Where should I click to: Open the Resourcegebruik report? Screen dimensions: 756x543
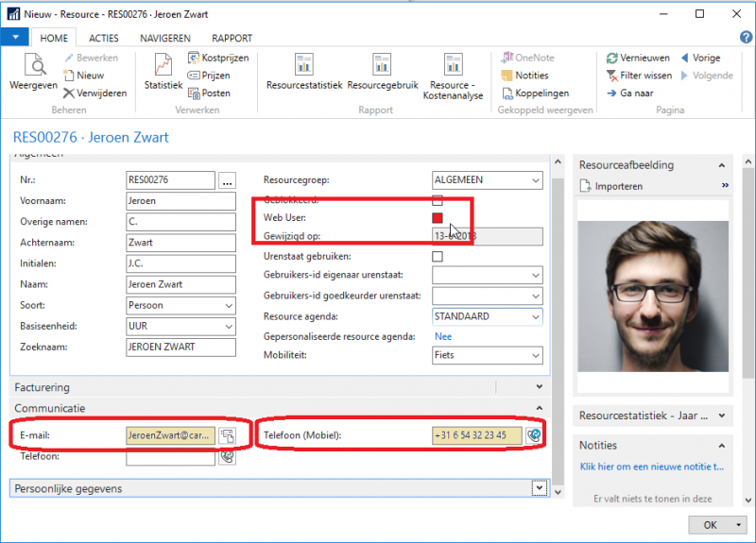point(383,72)
